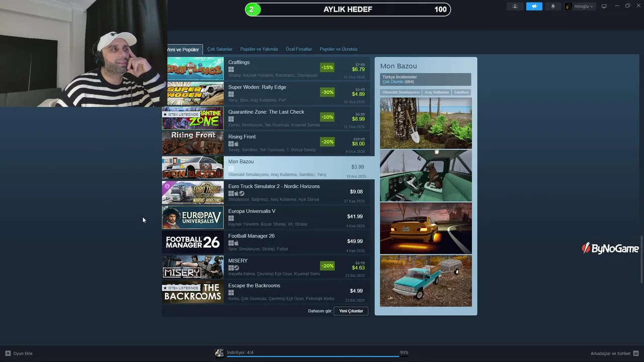Open Euro Truck Simulator 2 - Nordic Horizons
This screenshot has height=362, width=644.
point(266,193)
